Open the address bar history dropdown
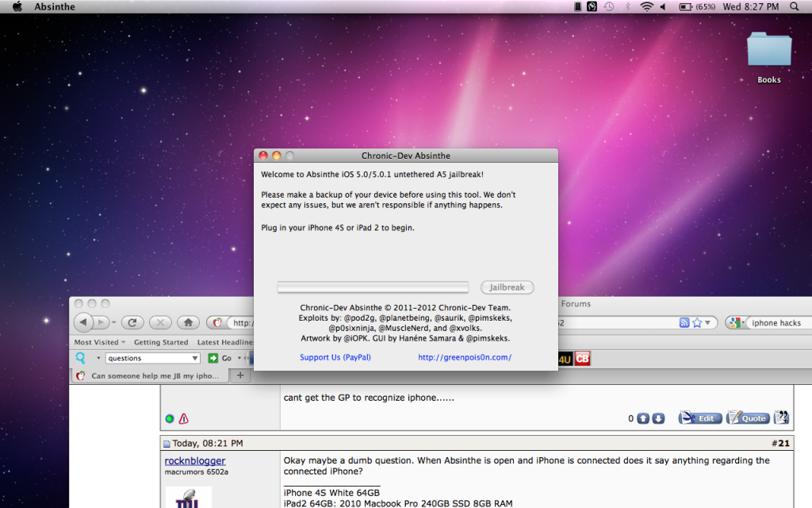The height and width of the screenshot is (508, 812). pyautogui.click(x=707, y=323)
